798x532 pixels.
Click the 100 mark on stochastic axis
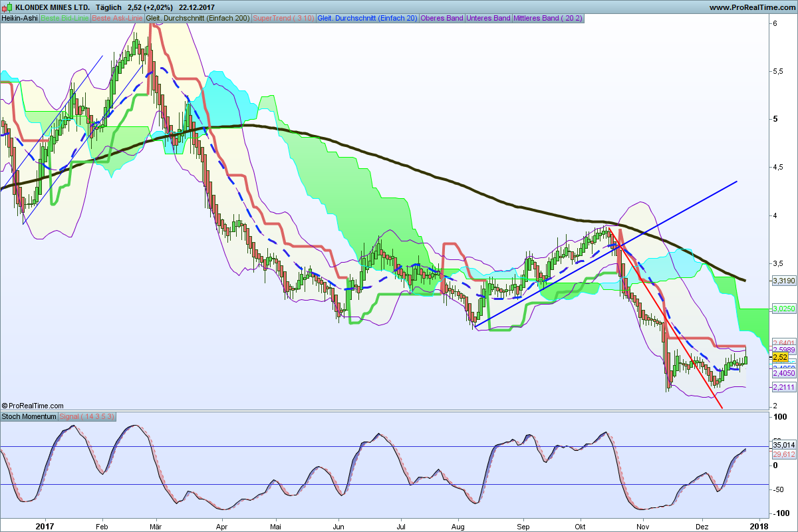click(779, 417)
